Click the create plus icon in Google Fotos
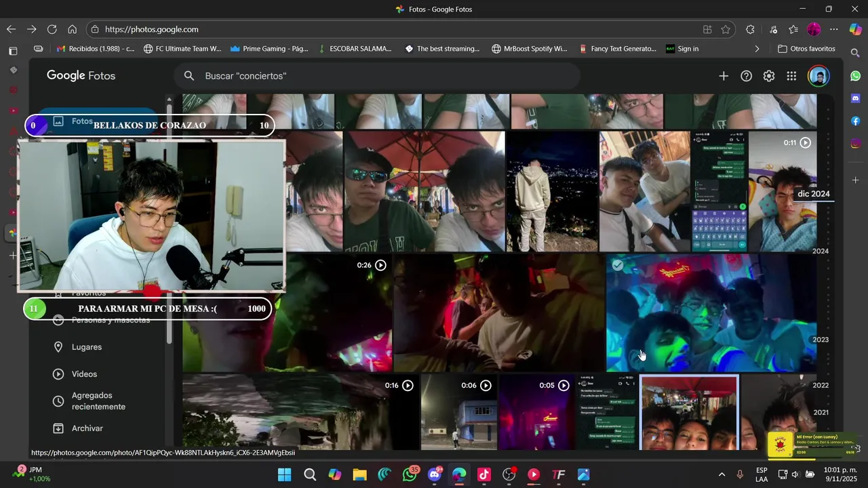 (724, 76)
